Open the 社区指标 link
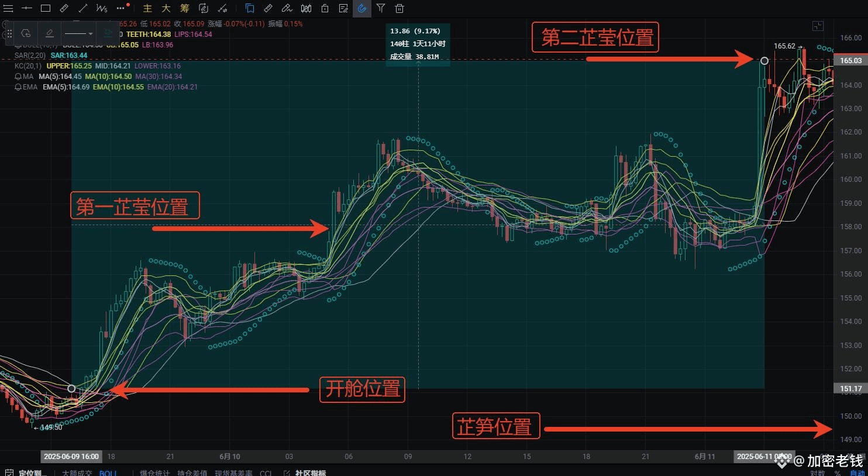Screen dimensions: 868x476 305,473
